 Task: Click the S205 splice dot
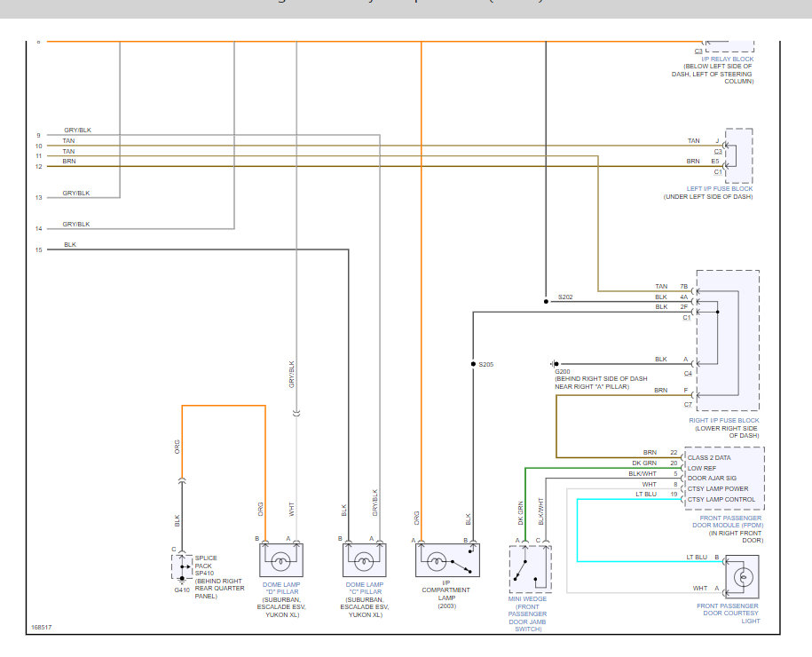tap(472, 364)
